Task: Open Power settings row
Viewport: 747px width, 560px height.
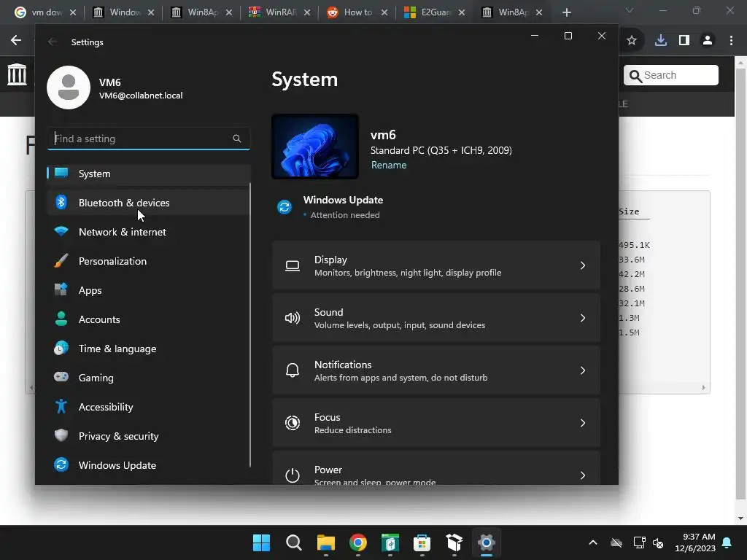Action: 436,468
